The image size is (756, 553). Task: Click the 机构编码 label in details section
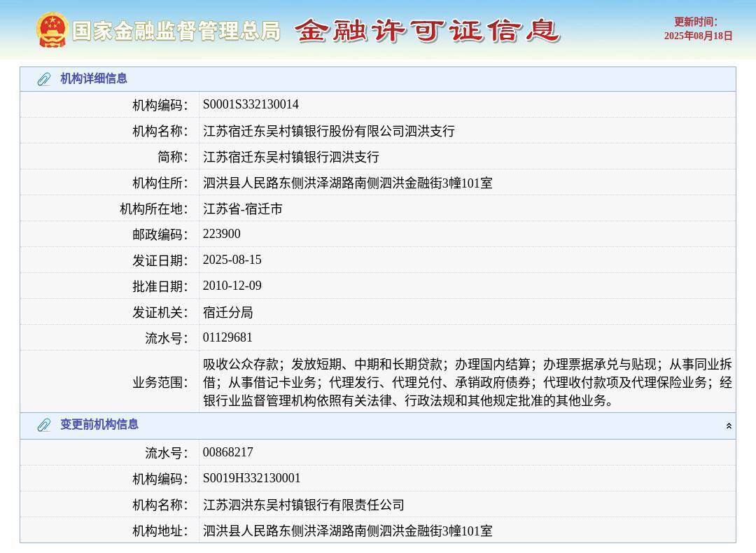point(160,104)
